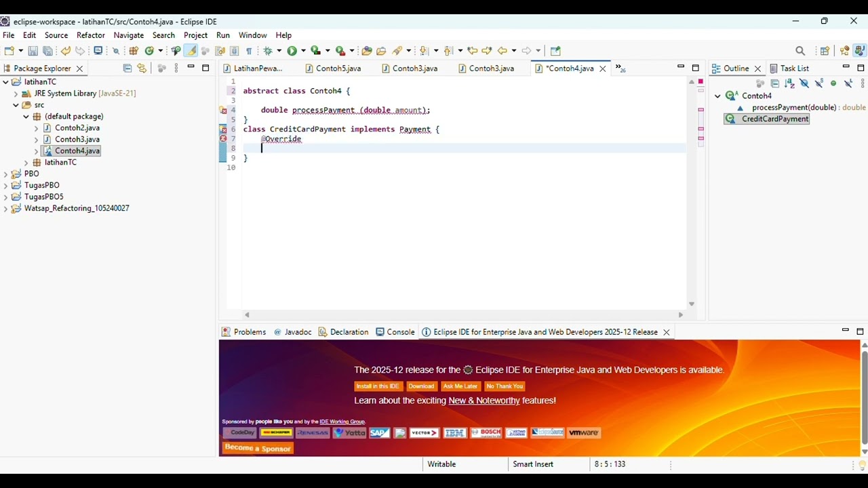Toggle Hide Local Types in Outline
This screenshot has width=868, height=488.
[x=848, y=83]
